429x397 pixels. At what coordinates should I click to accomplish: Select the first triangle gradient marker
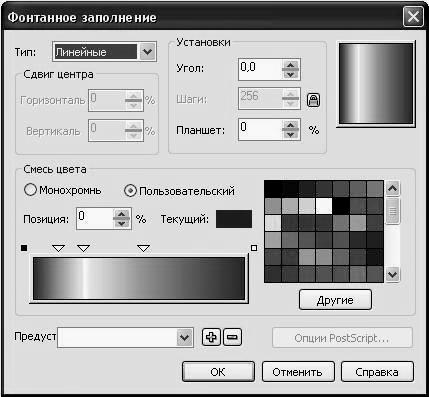point(59,248)
